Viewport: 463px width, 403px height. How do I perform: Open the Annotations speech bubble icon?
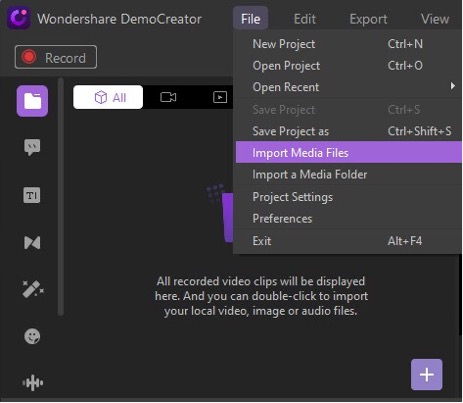coord(32,147)
